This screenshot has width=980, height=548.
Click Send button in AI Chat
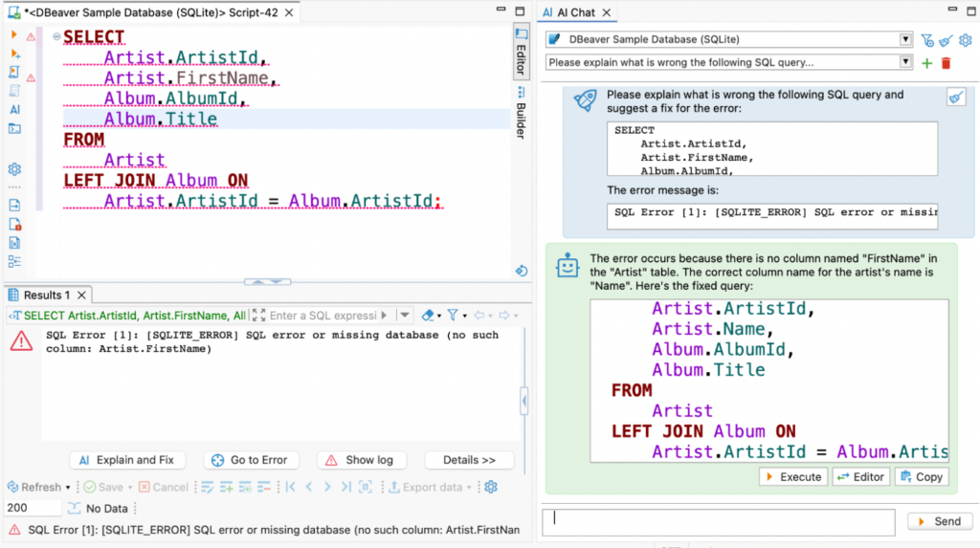click(x=940, y=521)
